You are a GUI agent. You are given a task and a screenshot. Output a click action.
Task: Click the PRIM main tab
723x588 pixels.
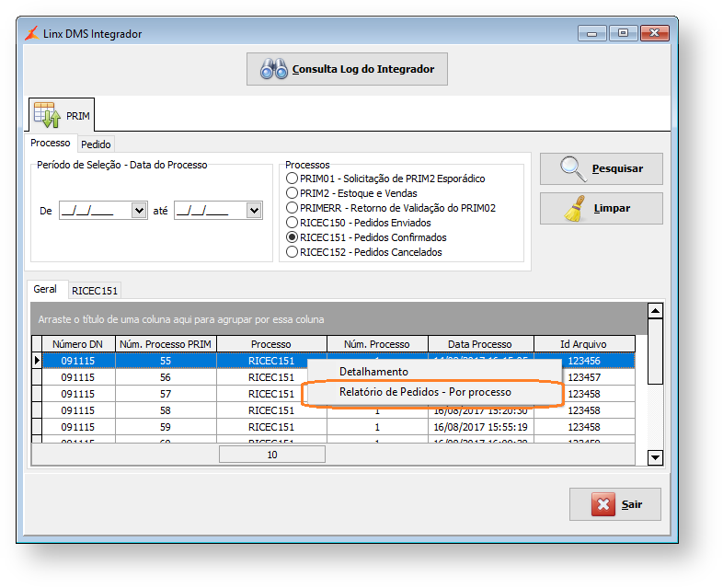point(62,115)
